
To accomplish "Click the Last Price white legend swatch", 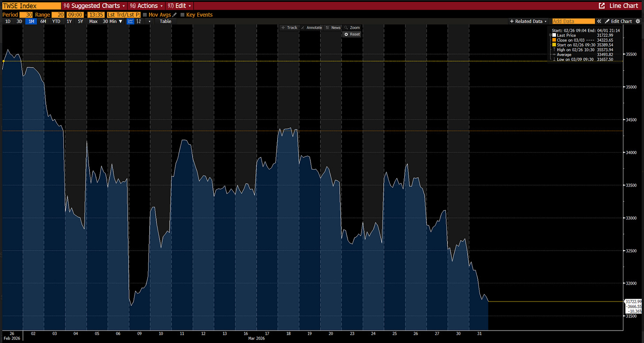I will pyautogui.click(x=554, y=35).
